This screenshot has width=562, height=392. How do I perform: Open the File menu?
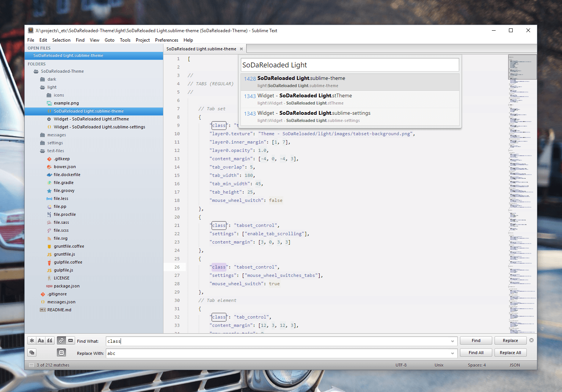tap(31, 40)
